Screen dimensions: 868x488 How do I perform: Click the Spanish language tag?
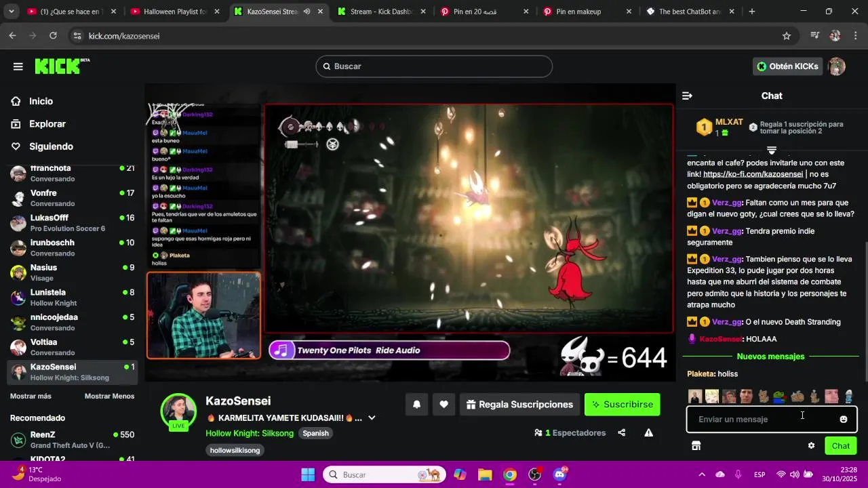[315, 433]
